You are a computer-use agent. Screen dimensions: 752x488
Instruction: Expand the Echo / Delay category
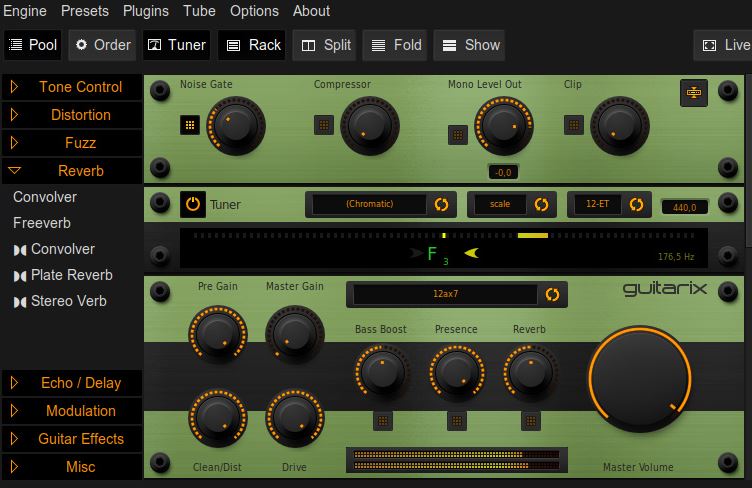(x=72, y=383)
